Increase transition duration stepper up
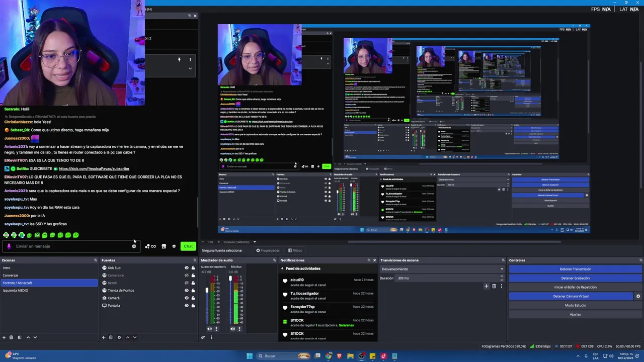644x362 pixels. tap(502, 277)
